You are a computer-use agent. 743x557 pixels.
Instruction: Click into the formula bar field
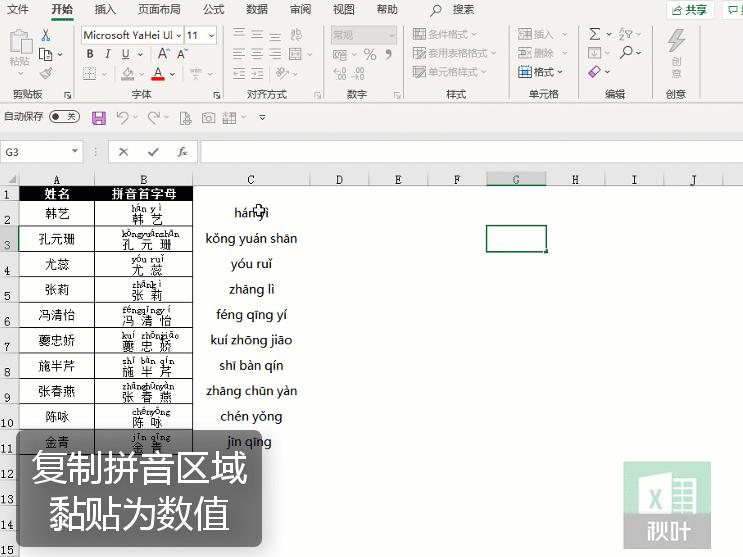[471, 152]
